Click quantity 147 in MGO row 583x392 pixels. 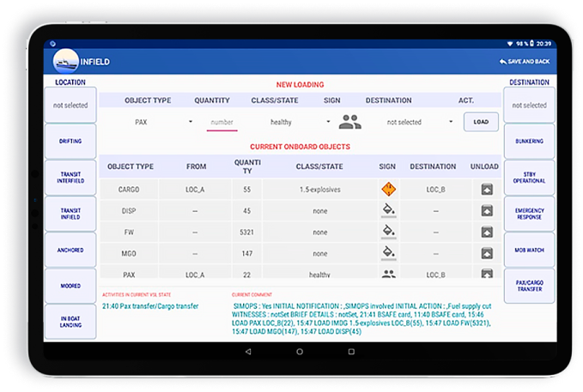point(247,253)
